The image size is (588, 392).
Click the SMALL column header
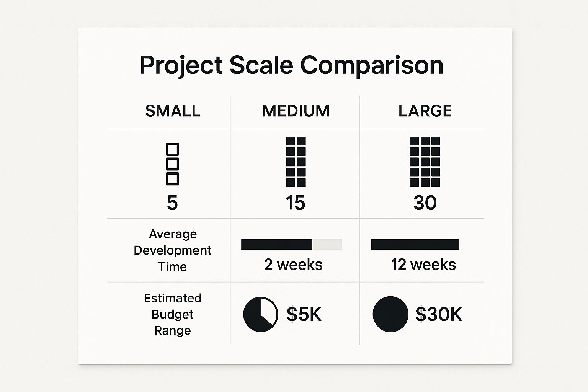pos(173,111)
